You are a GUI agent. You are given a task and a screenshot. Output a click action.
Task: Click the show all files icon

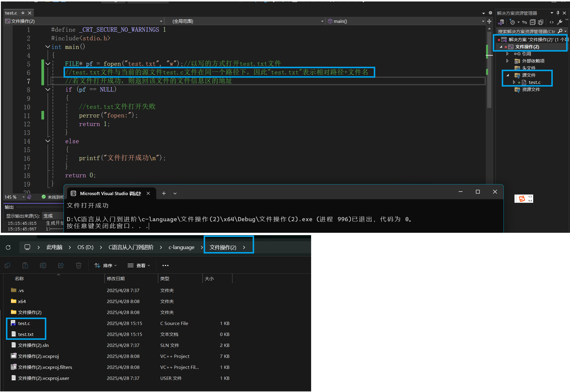pyautogui.click(x=541, y=22)
